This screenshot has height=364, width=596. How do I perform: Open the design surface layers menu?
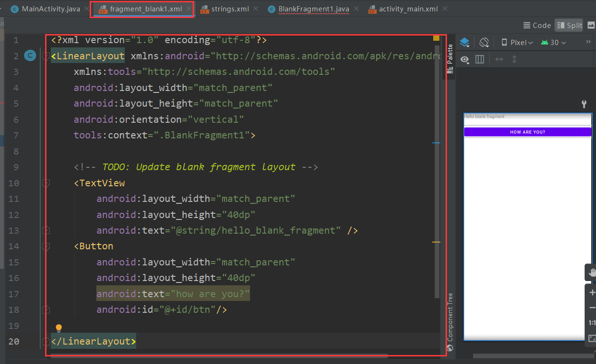coord(465,43)
